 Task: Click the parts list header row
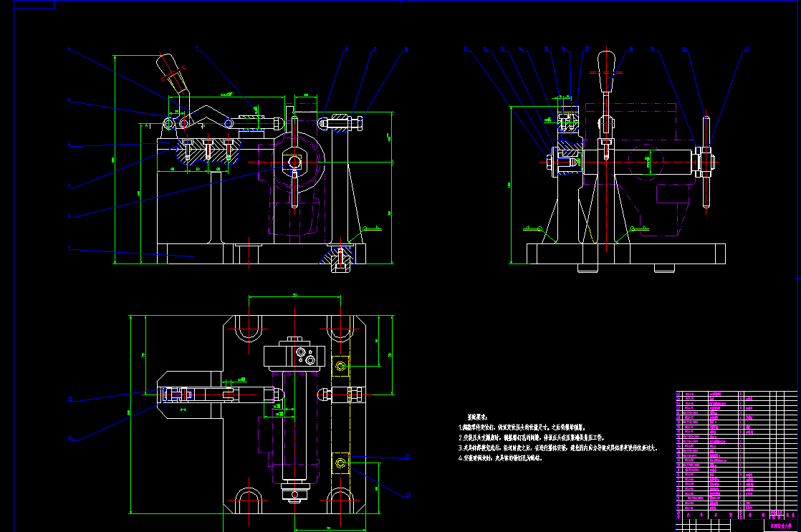736,515
